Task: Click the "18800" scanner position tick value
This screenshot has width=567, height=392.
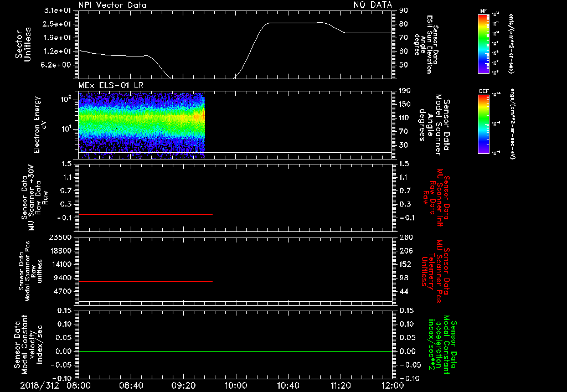Action: [x=60, y=251]
